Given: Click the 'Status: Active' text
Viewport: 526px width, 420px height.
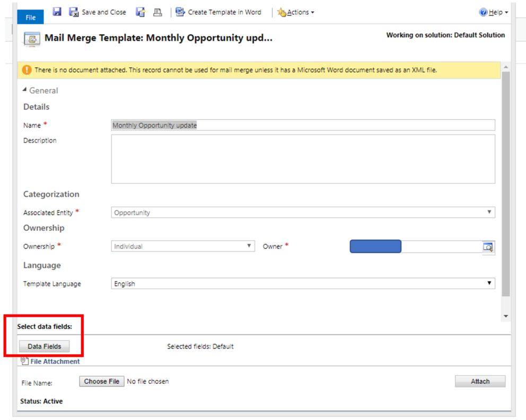Looking at the screenshot, I should click(x=41, y=401).
